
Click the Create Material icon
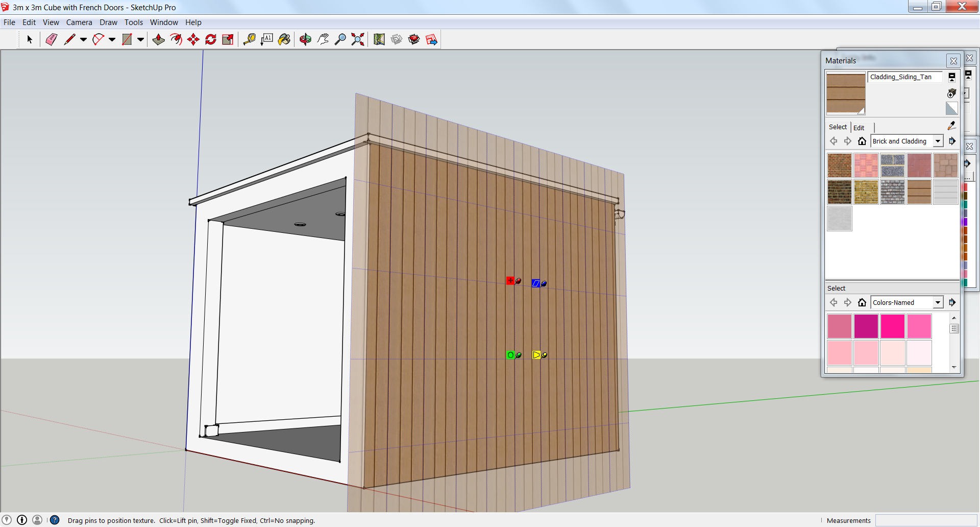(x=952, y=93)
